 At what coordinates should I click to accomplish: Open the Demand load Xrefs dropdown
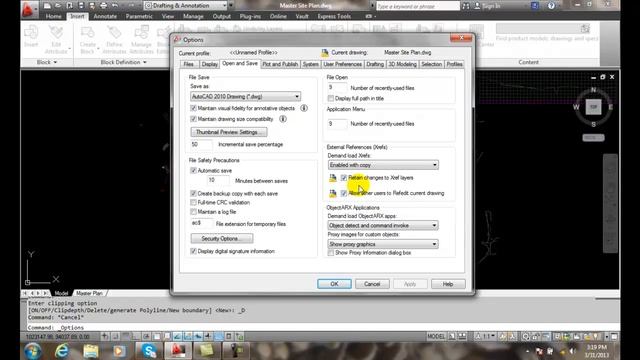click(383, 165)
